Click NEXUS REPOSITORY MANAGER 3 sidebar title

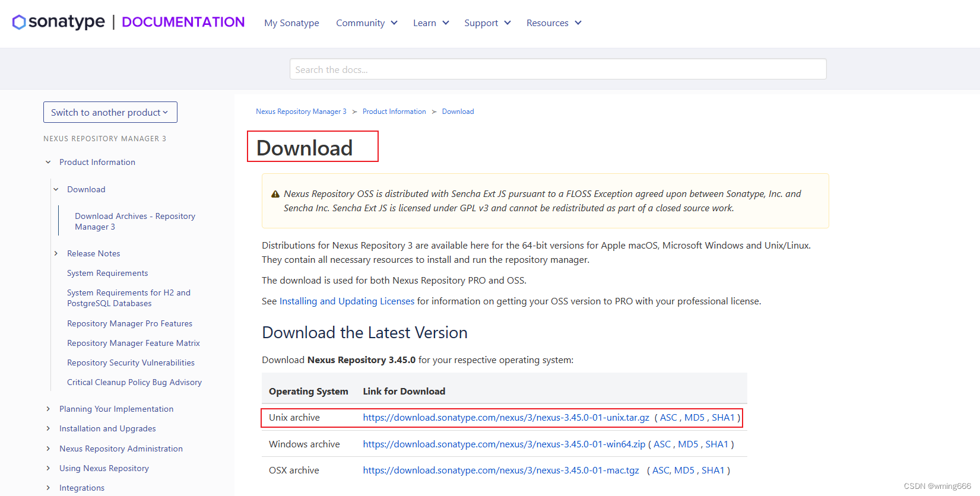click(x=104, y=139)
